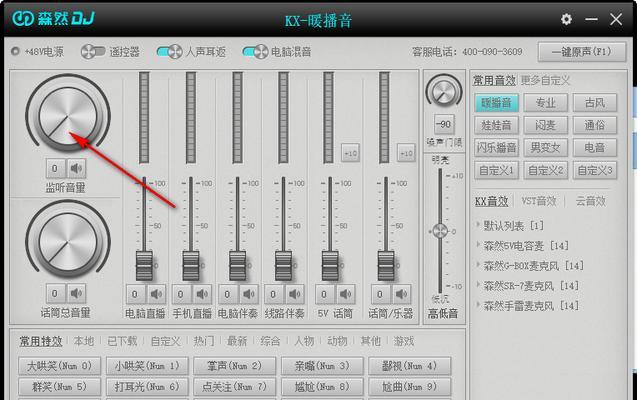
Task: Mute the 监听音量 speaker icon
Action: (x=76, y=168)
